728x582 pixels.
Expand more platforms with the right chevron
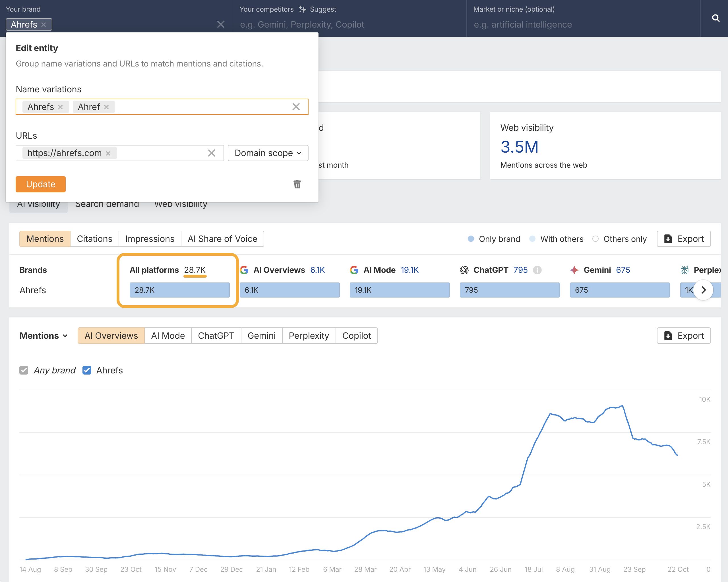tap(704, 290)
